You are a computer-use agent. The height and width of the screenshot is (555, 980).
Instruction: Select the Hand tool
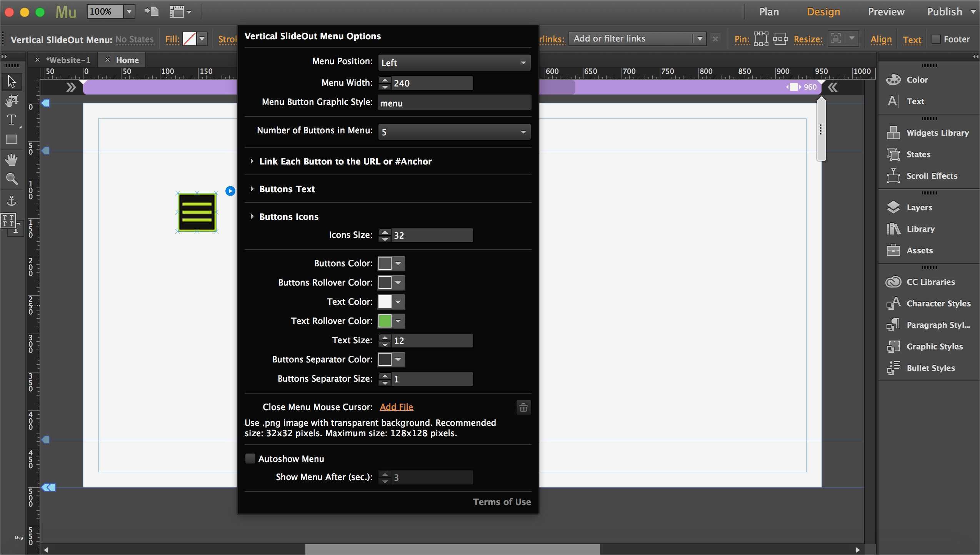pos(12,159)
